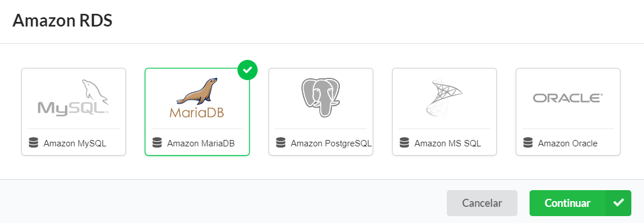Click database icon beside Amazon MySQL

[33, 143]
